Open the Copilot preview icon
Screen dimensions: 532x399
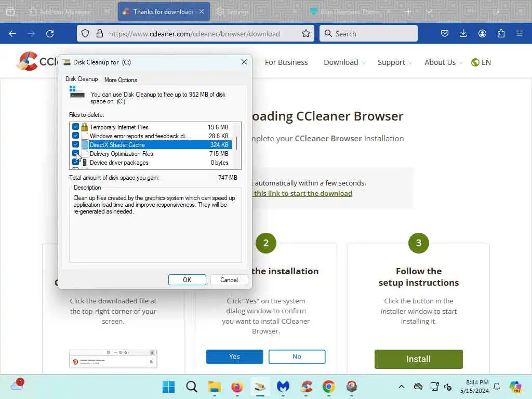pos(515,387)
